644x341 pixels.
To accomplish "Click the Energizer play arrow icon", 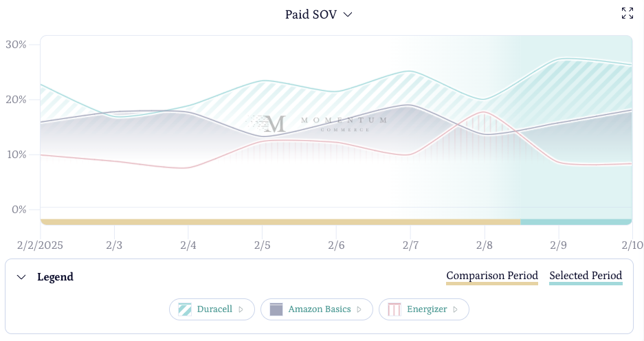I will point(455,309).
